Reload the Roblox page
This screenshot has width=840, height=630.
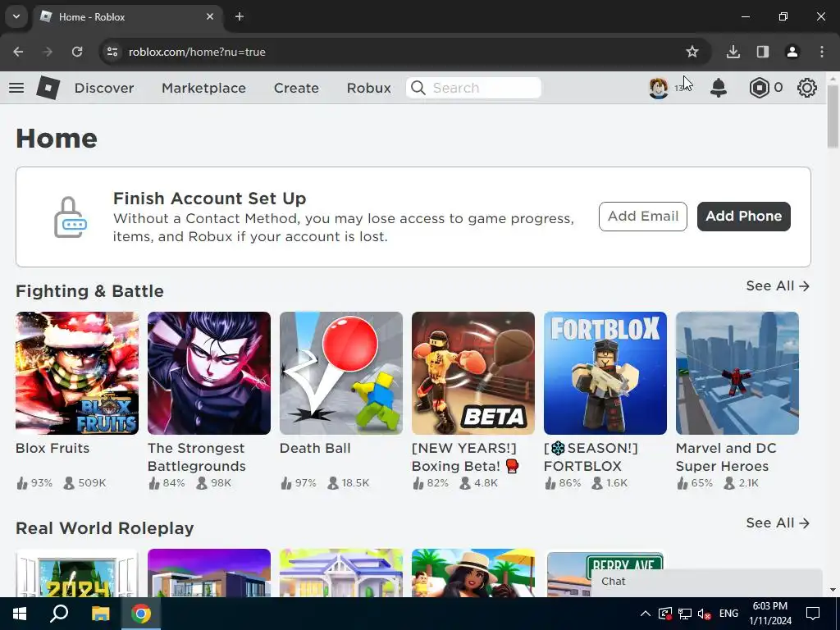pos(77,52)
